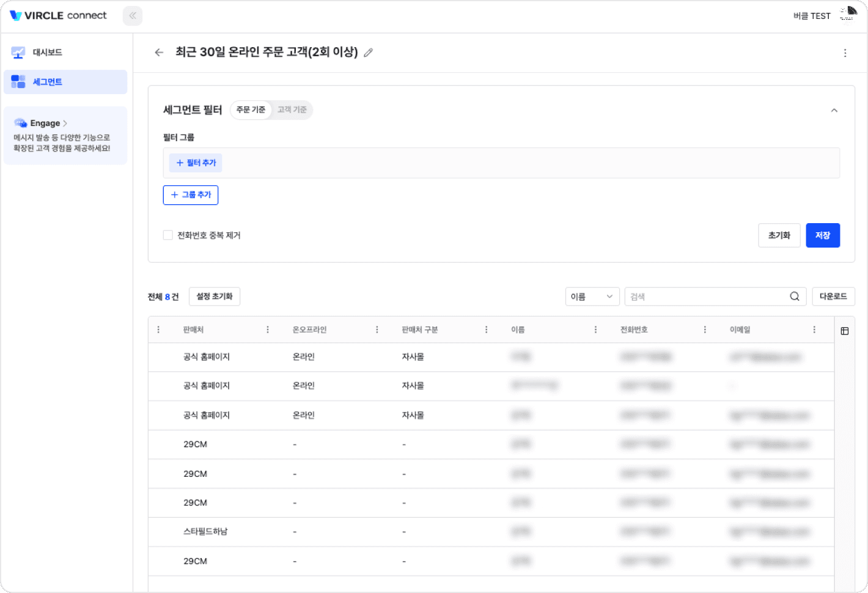This screenshot has width=868, height=593.
Task: Click inside the 검색 search input field
Action: click(703, 296)
